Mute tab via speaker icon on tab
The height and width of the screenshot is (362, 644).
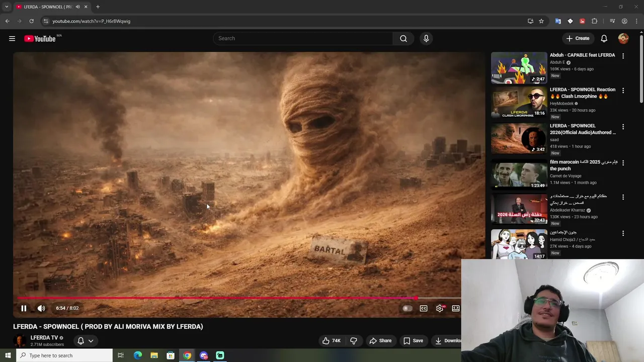(x=77, y=7)
